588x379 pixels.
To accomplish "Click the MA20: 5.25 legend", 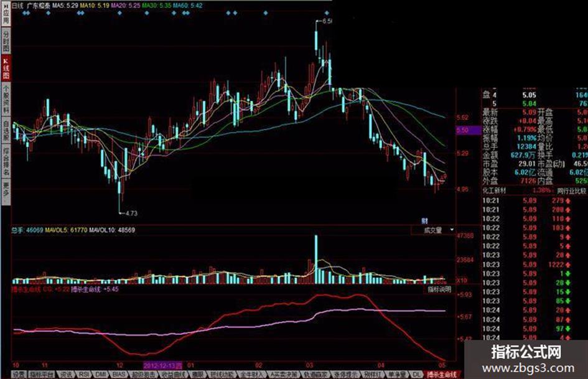I will coord(126,5).
